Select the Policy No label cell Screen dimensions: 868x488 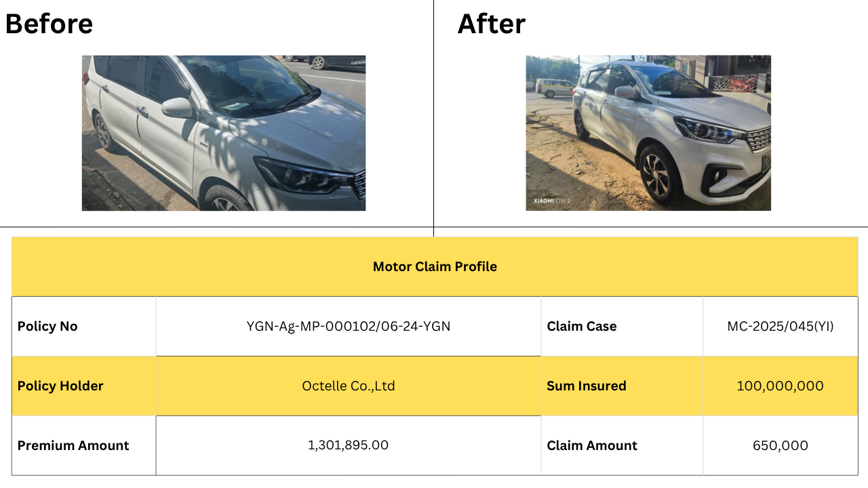(84, 326)
